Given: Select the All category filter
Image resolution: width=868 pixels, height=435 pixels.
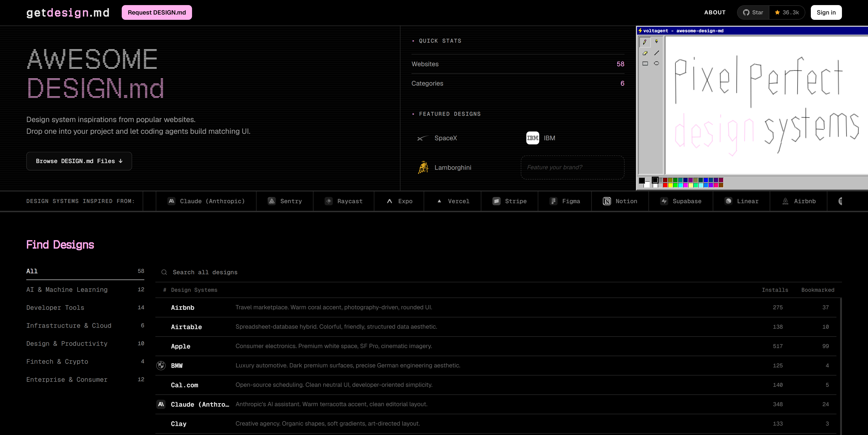Looking at the screenshot, I should coord(85,271).
